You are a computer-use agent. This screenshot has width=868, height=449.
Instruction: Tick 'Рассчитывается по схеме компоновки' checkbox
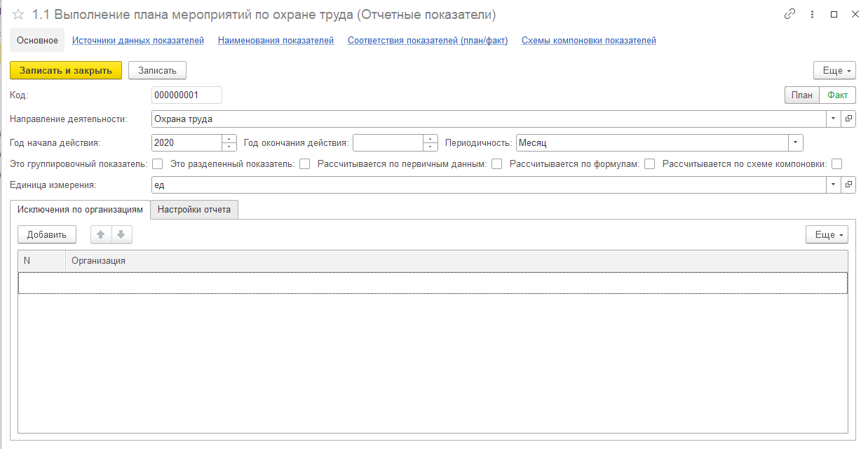click(836, 164)
